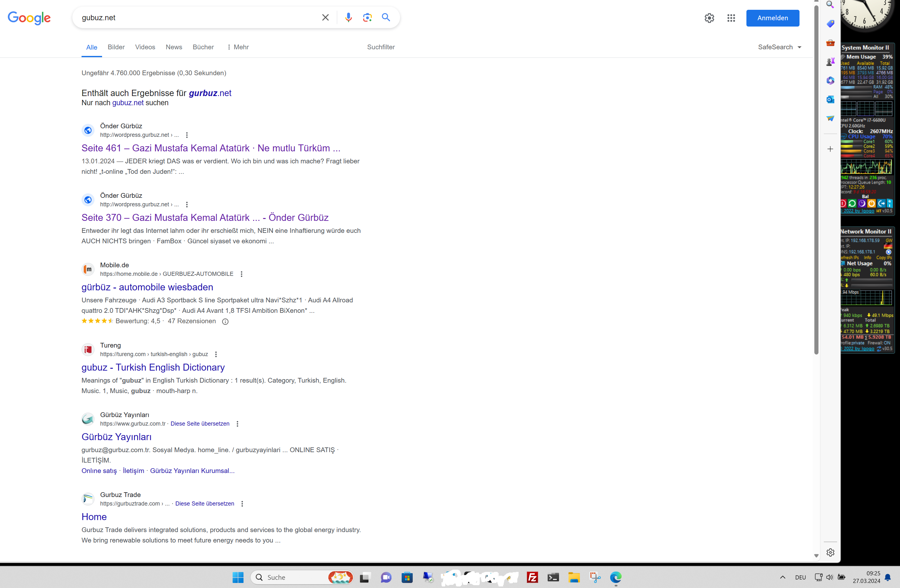This screenshot has width=900, height=588.
Task: Switch to Microsoft Edge in the taskbar
Action: pos(616,577)
